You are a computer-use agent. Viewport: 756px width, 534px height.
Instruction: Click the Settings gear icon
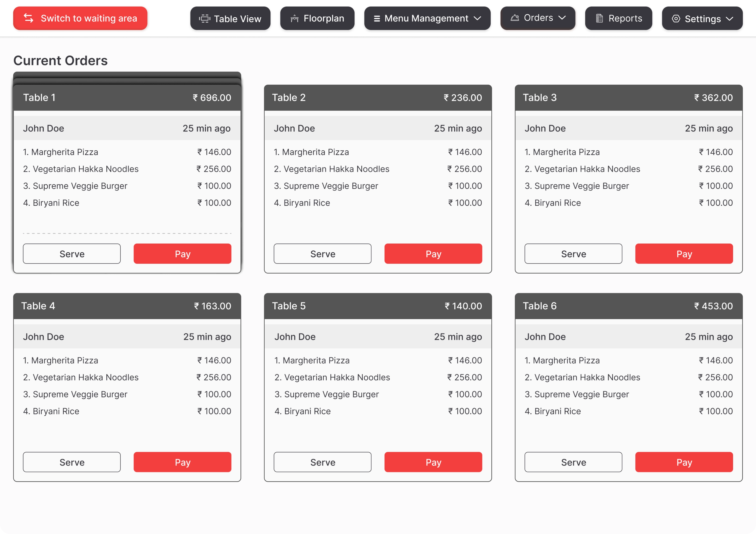click(676, 19)
